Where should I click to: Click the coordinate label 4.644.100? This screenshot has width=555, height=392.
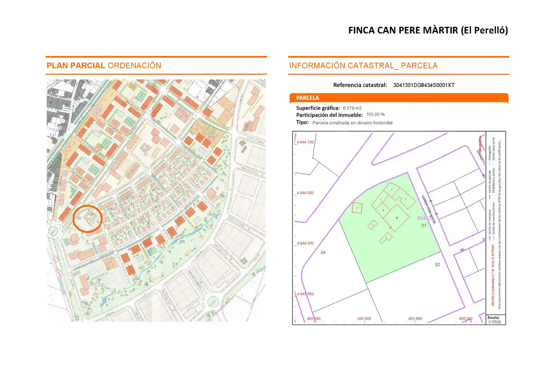tap(305, 142)
